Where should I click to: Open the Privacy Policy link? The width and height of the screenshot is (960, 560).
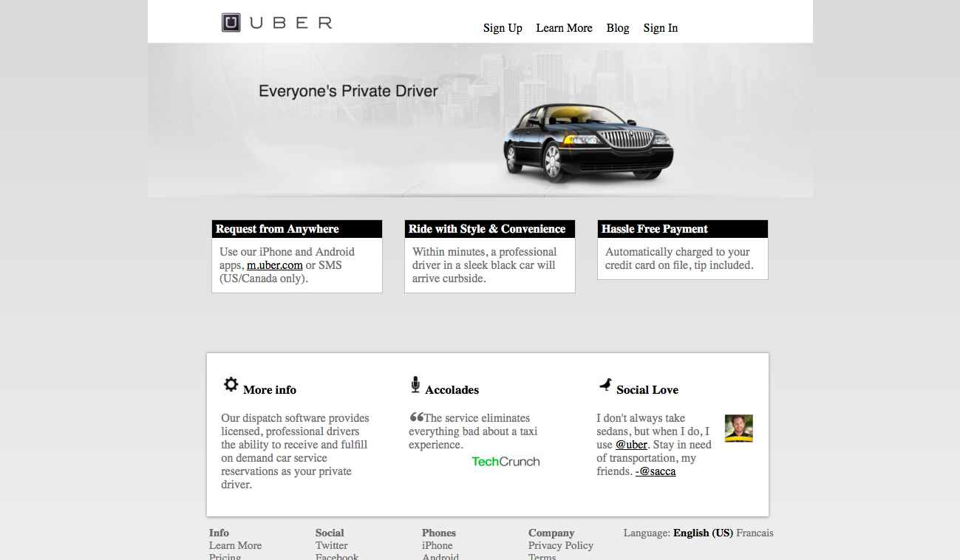[561, 546]
